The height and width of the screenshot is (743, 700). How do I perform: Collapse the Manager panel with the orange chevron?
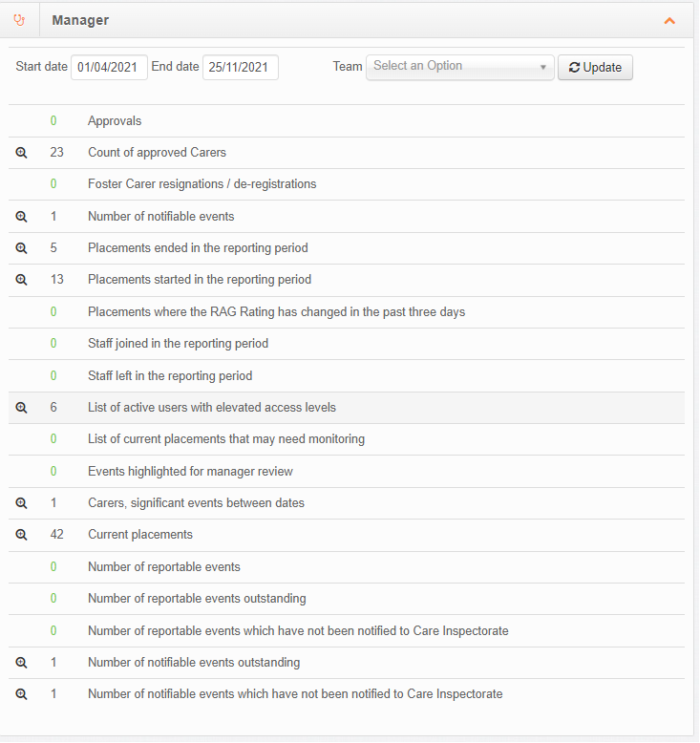pos(669,21)
